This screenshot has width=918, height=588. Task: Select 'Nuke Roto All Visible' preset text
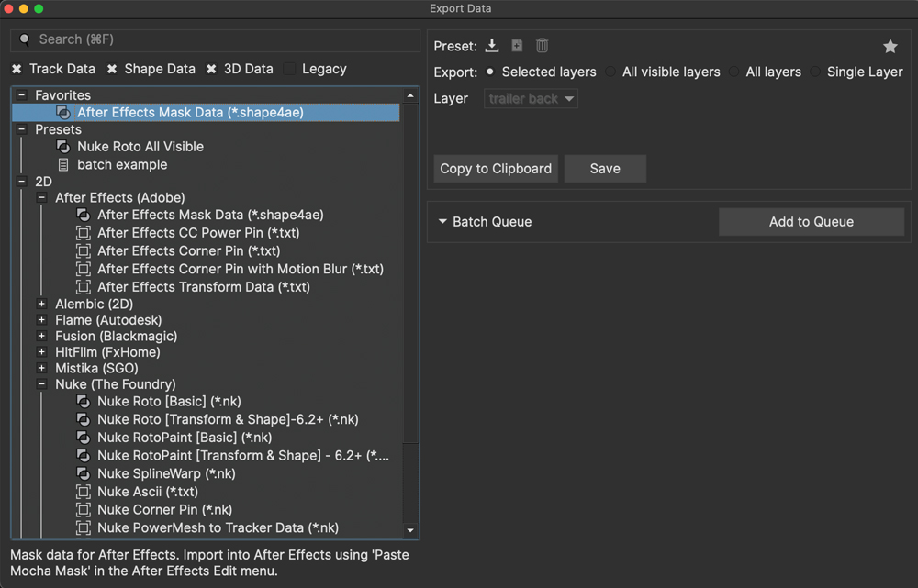click(x=140, y=147)
